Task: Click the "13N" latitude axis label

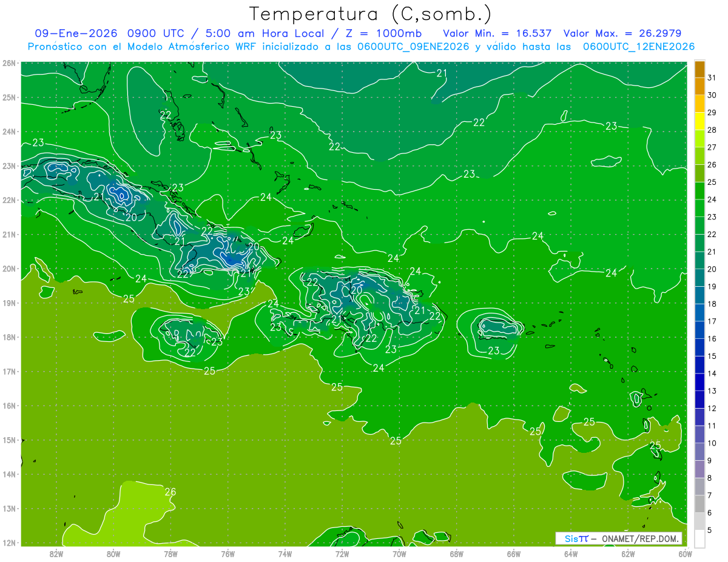Action: 9,508
